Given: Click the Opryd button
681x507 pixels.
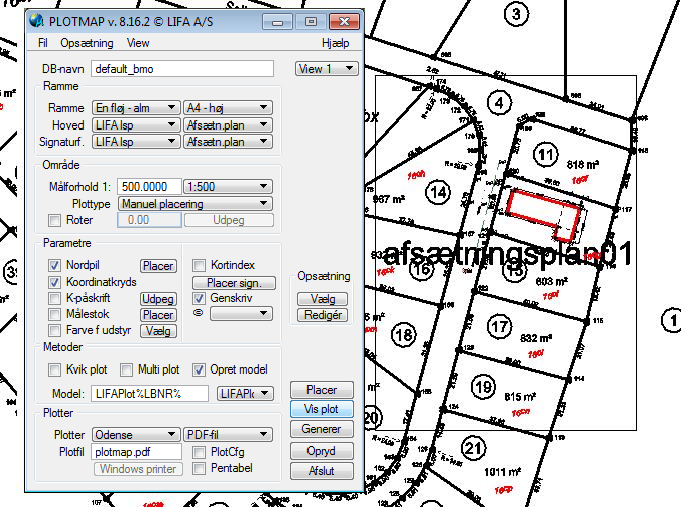Looking at the screenshot, I should click(x=321, y=451).
